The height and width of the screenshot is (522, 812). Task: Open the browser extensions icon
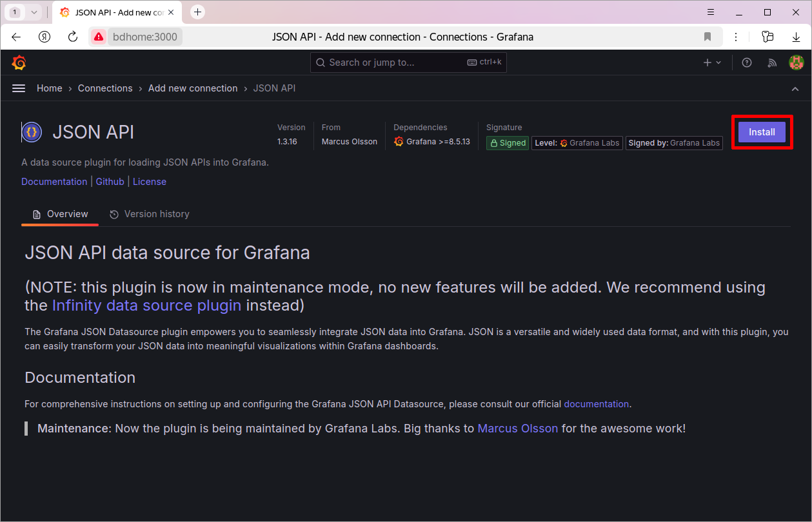click(x=767, y=37)
